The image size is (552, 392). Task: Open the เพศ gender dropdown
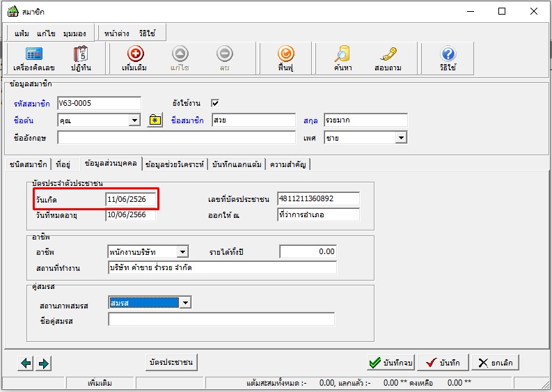[400, 138]
